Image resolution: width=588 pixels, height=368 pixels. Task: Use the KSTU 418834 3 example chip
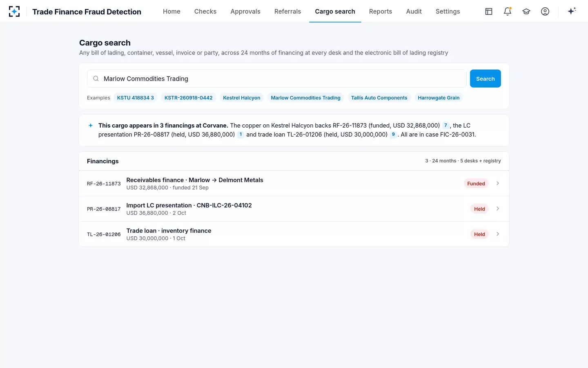pyautogui.click(x=136, y=98)
